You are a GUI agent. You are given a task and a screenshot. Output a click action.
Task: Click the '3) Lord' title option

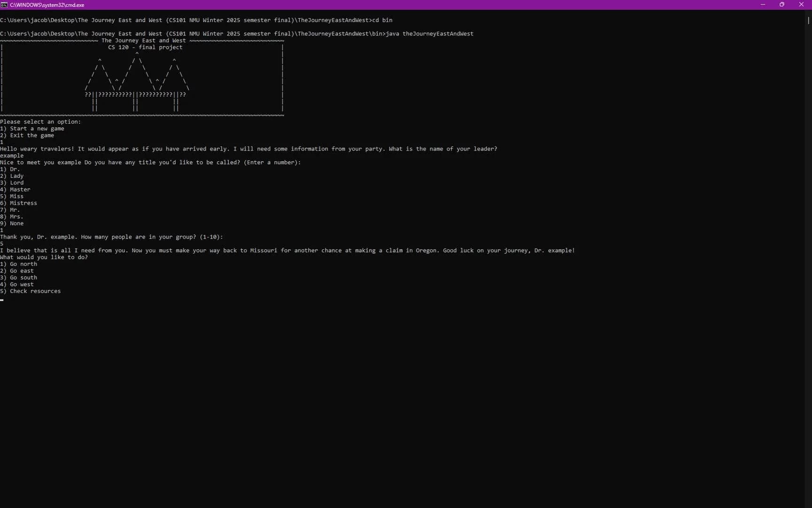click(12, 183)
